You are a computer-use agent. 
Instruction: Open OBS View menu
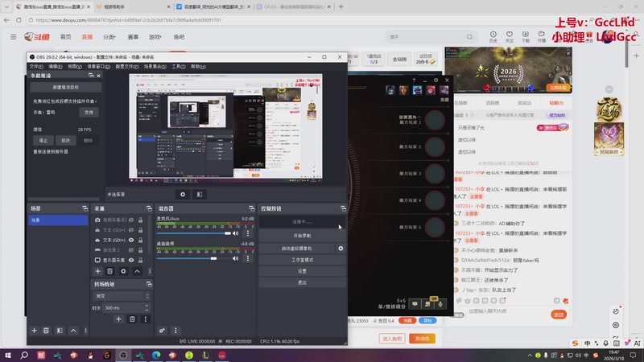75,67
